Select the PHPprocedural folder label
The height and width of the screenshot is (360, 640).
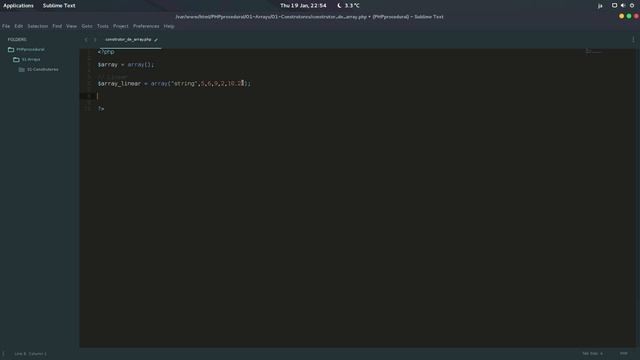coord(30,49)
